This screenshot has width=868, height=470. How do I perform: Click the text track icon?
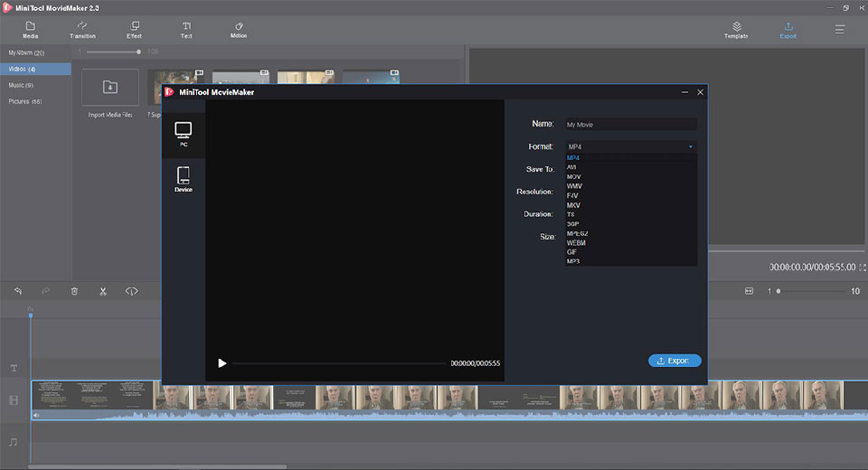(14, 368)
